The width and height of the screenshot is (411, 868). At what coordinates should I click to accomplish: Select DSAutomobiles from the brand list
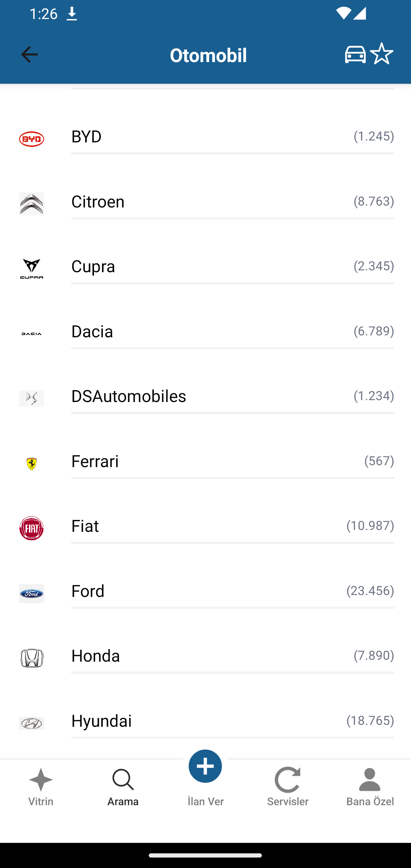tap(129, 396)
